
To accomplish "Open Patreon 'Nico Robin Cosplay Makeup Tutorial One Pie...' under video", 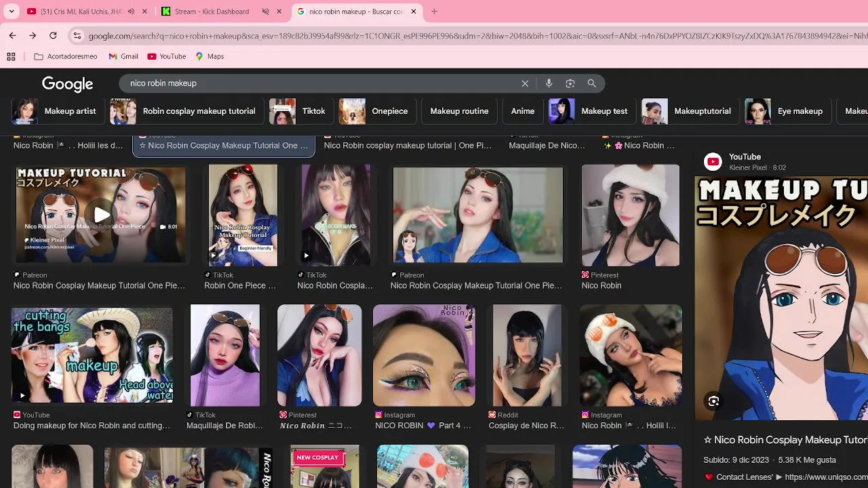I will pos(99,285).
